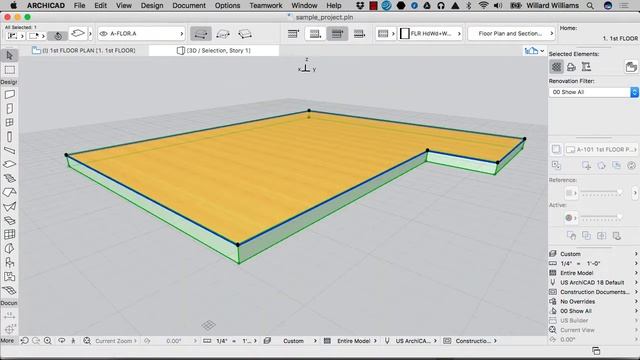Choose the Level Dimension tool
Viewport: 640px width, 360px height.
coord(9,329)
